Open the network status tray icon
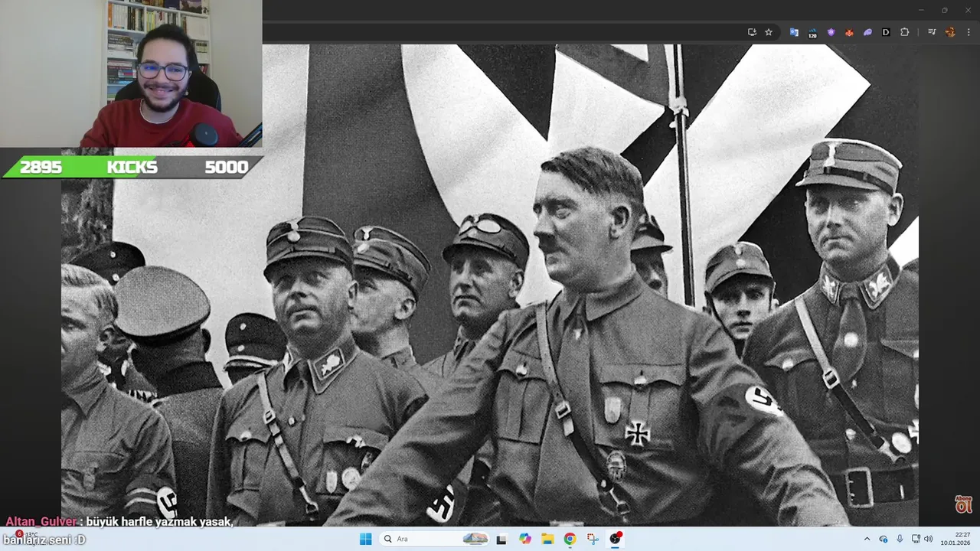 pos(916,539)
